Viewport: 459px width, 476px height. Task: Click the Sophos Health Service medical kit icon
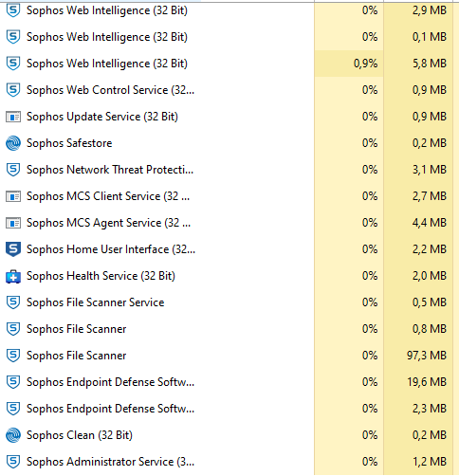point(13,276)
